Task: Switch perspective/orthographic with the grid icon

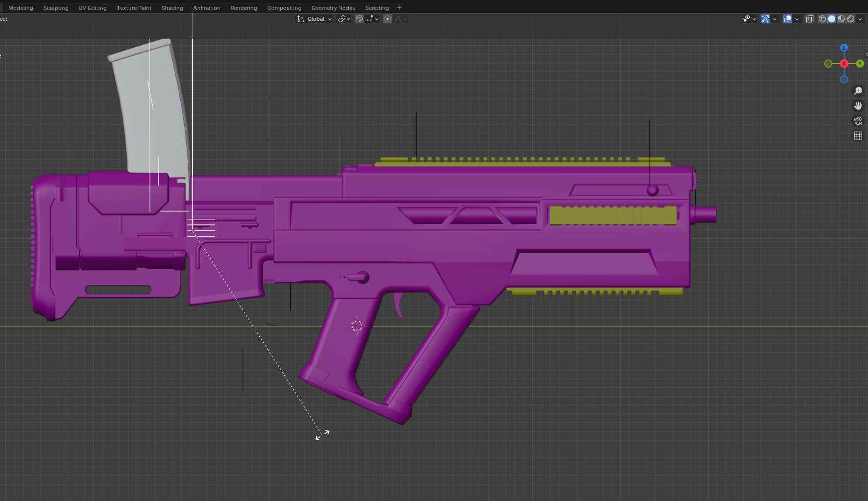Action: tap(858, 136)
